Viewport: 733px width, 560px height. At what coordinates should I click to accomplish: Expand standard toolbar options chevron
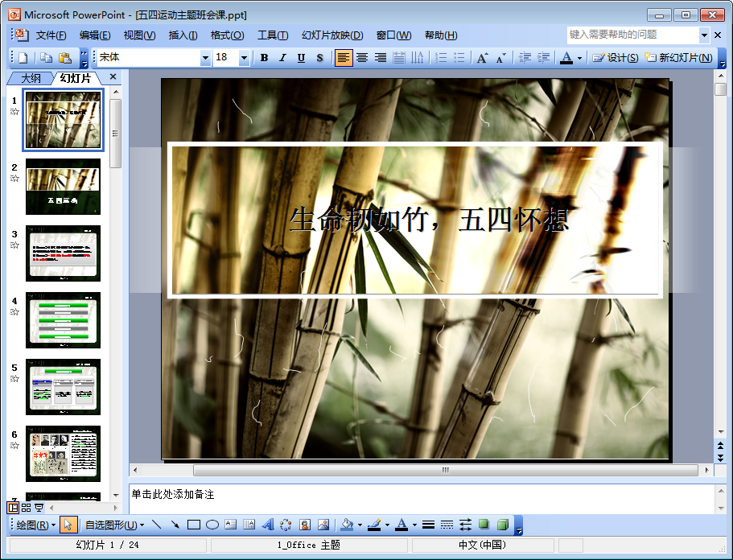84,58
